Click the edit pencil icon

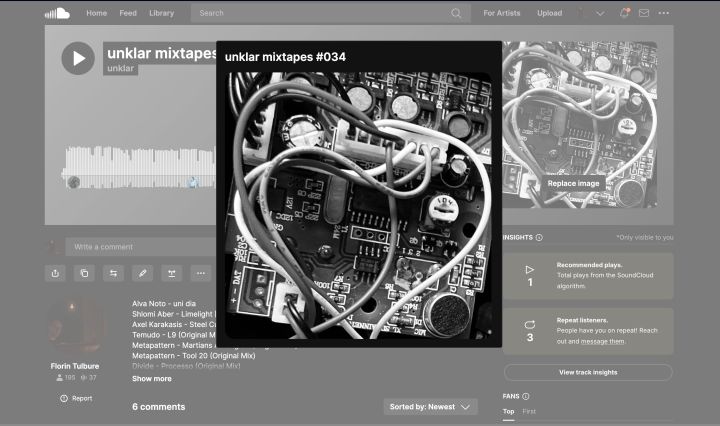[143, 273]
